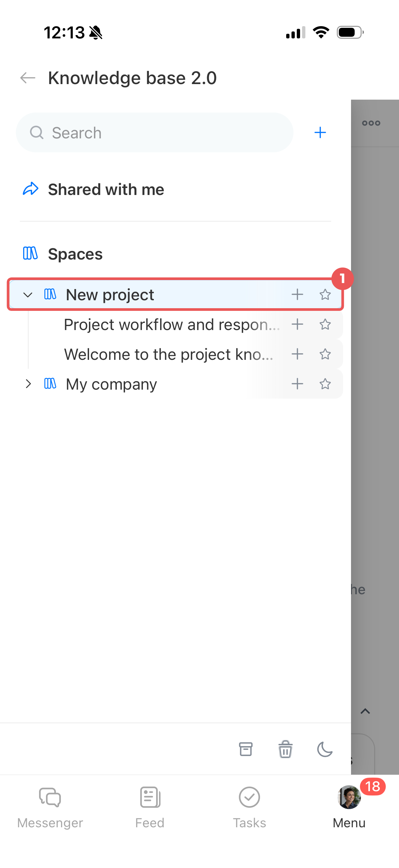Open the trash bin icon
The width and height of the screenshot is (399, 868).
point(286,749)
